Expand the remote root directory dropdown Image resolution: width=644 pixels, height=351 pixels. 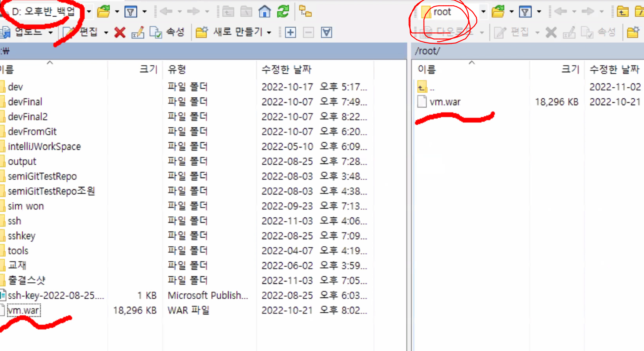[x=483, y=12]
